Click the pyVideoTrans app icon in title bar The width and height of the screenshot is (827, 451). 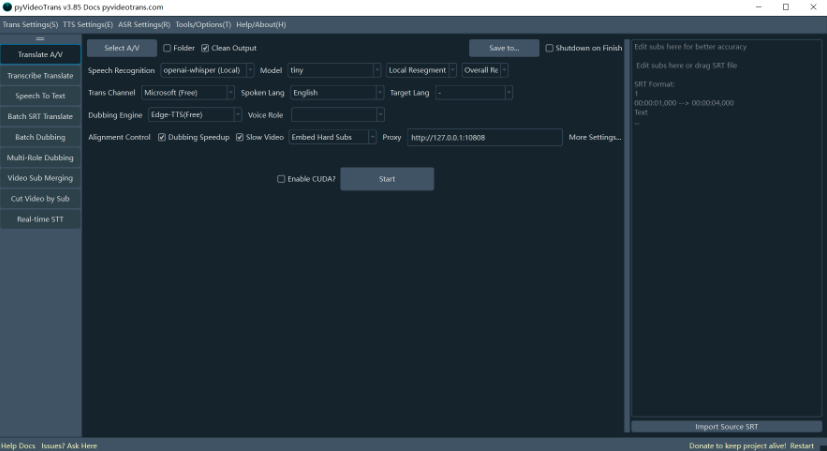[x=7, y=7]
